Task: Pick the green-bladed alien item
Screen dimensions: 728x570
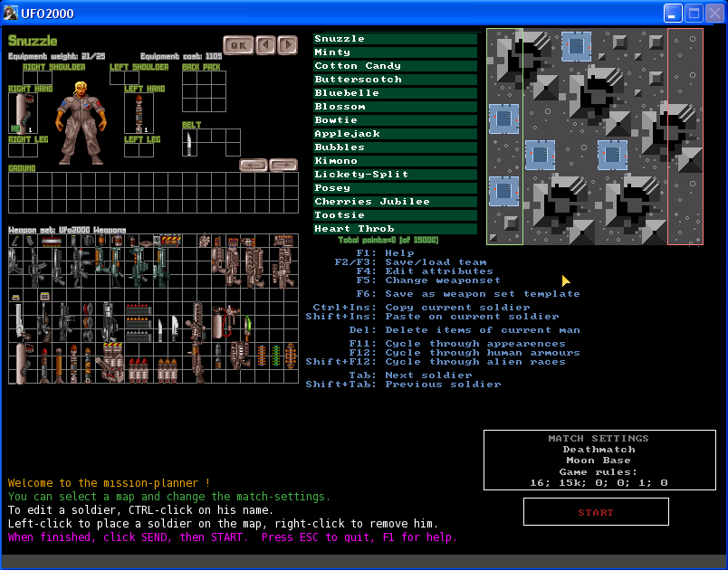Action: point(248,325)
